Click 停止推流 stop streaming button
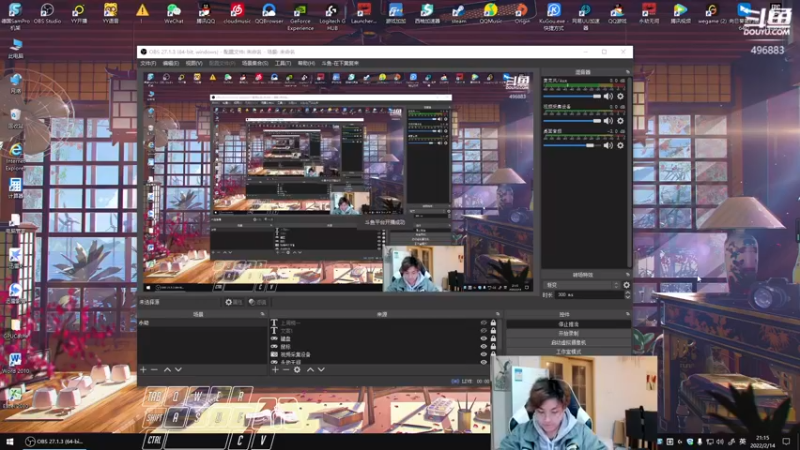 pos(568,324)
